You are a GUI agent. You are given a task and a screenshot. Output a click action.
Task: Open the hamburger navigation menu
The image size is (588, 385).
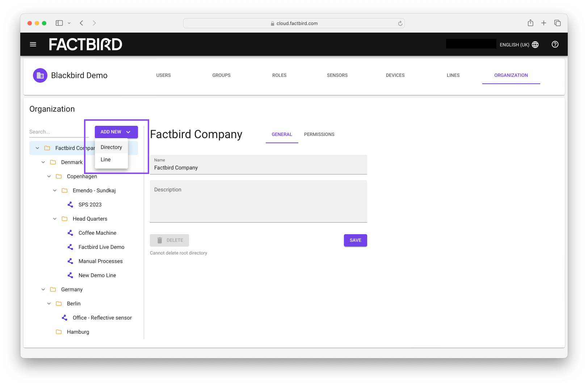[33, 44]
